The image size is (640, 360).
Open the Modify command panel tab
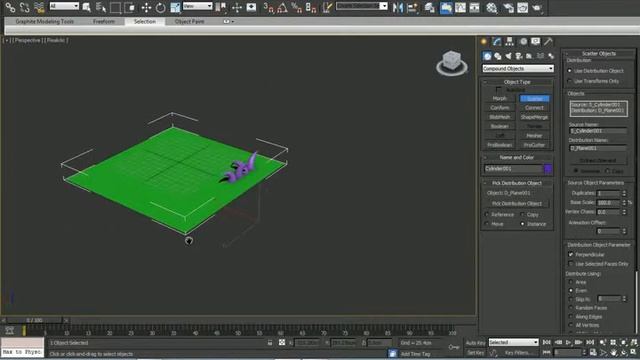click(497, 41)
